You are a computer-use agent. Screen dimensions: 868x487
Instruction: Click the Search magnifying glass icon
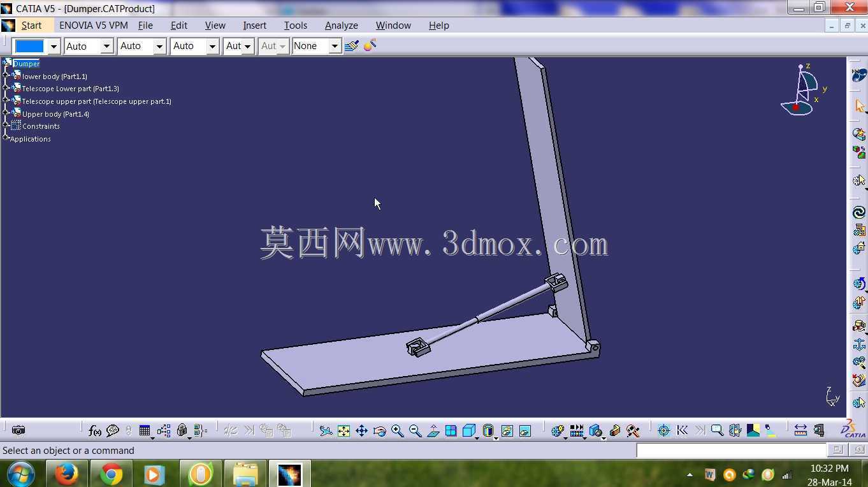coord(717,431)
